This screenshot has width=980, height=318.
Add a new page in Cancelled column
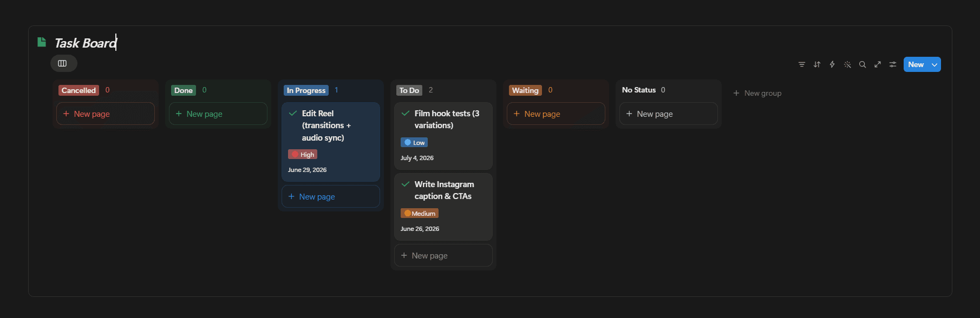coord(106,114)
